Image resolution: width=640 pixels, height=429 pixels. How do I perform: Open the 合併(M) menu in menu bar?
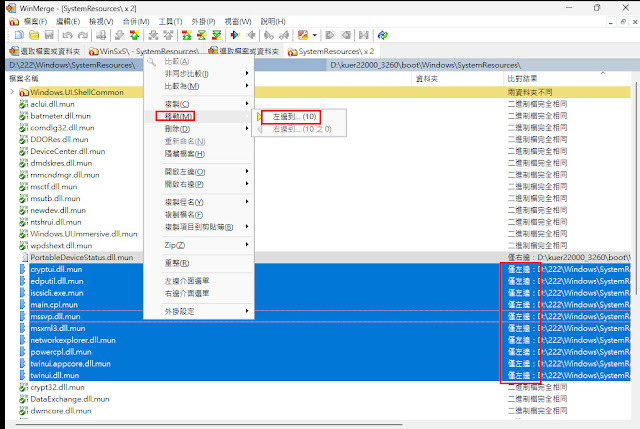click(x=136, y=22)
